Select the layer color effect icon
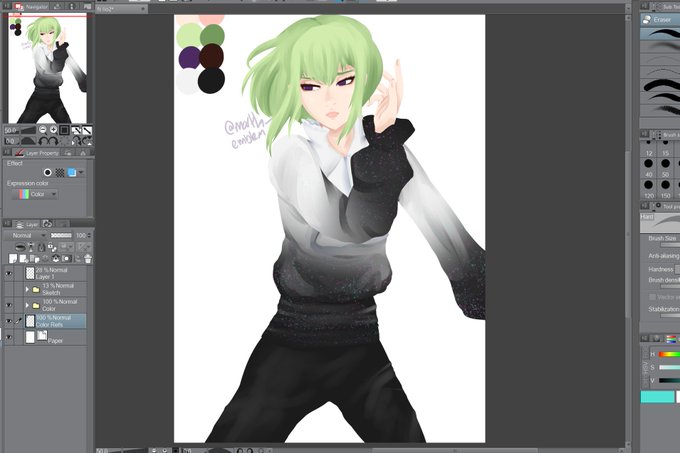 tap(72, 173)
